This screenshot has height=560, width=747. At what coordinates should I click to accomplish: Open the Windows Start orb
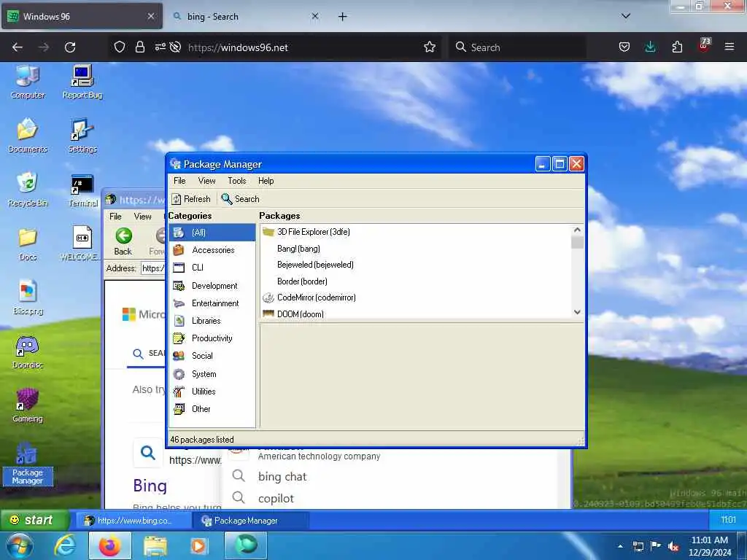(19, 545)
